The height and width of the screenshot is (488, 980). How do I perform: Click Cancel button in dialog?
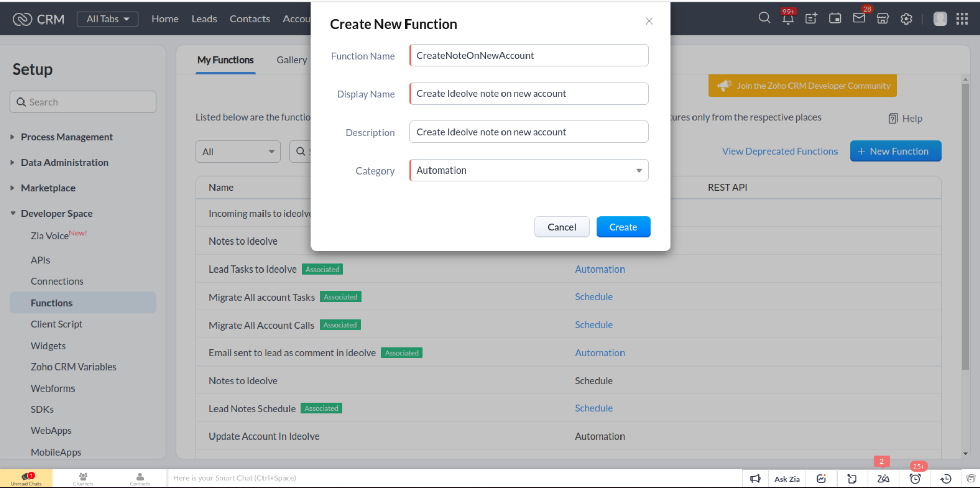[x=562, y=227]
